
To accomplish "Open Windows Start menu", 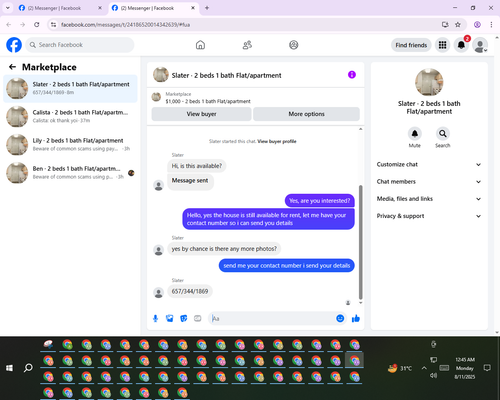I will tap(9, 368).
